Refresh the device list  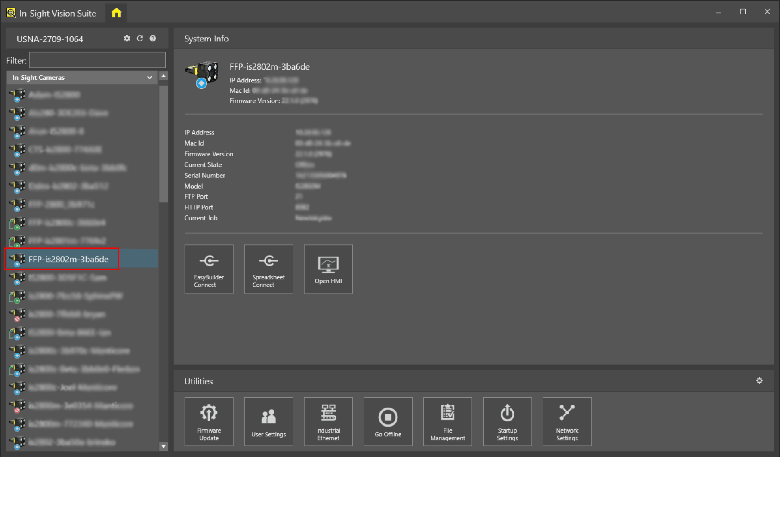pos(140,39)
